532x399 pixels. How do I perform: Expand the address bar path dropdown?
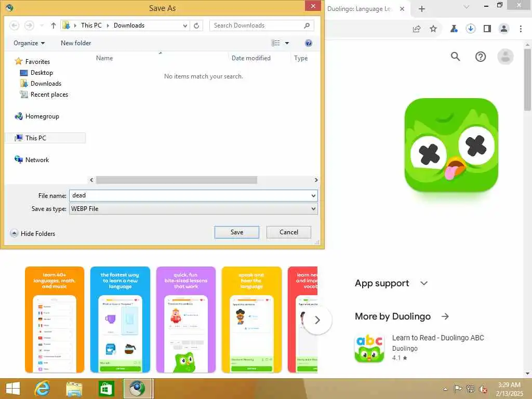185,25
